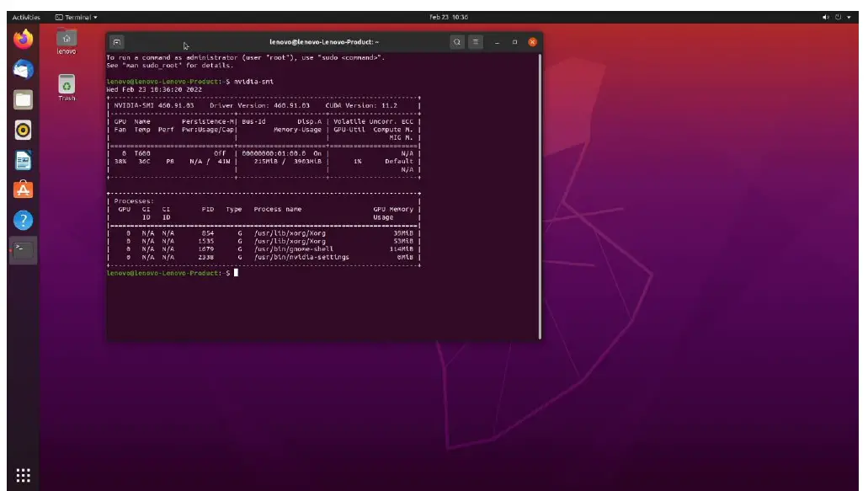
Task: Open the Files application icon
Action: click(x=25, y=100)
